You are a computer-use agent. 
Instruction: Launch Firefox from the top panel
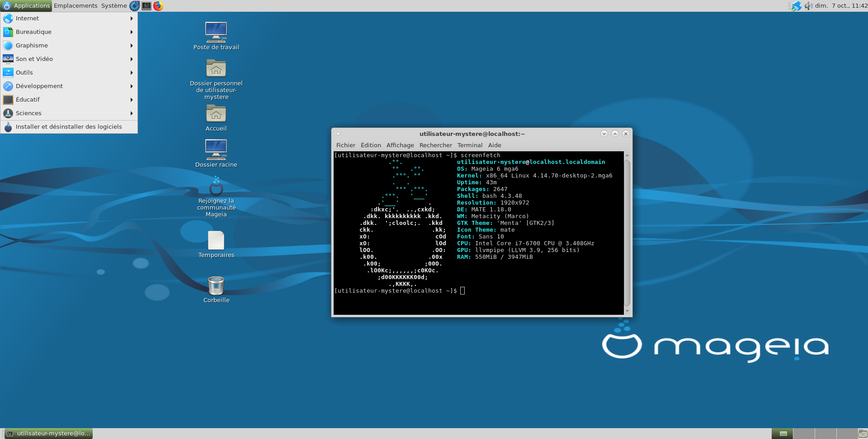158,6
